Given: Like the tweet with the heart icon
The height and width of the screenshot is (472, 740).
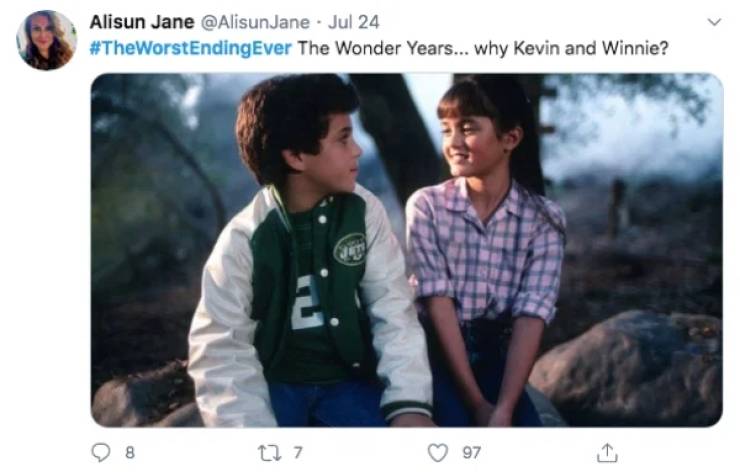Looking at the screenshot, I should point(436,453).
